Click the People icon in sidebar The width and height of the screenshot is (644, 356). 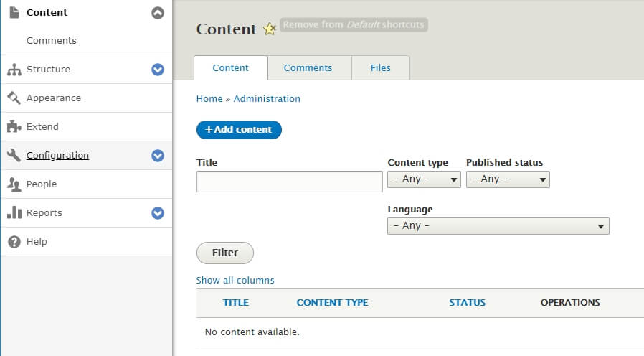tap(14, 184)
